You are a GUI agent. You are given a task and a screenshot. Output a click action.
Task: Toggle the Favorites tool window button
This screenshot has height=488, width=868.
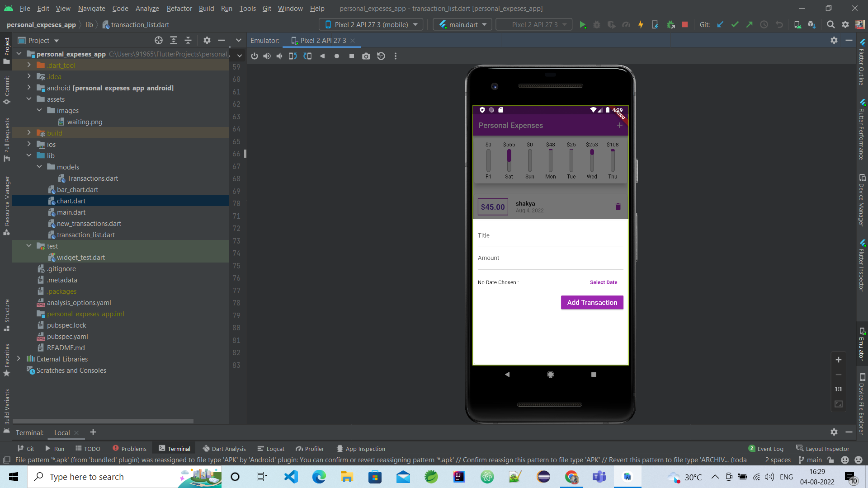click(7, 360)
